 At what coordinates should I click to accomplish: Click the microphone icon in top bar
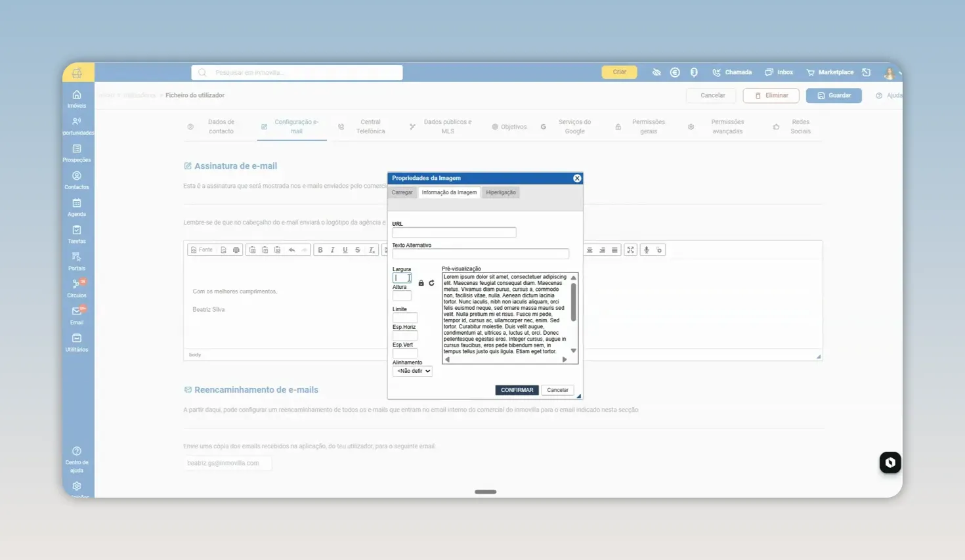click(694, 72)
